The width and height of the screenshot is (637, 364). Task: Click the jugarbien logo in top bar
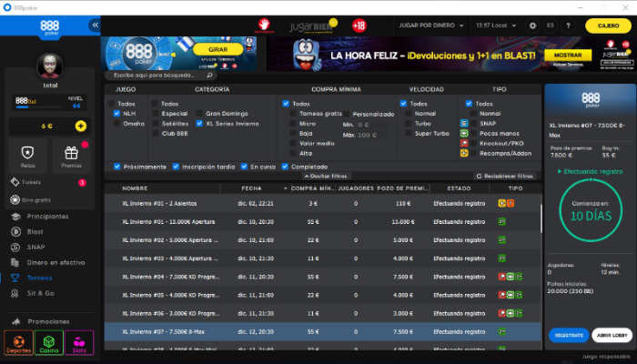(x=313, y=25)
